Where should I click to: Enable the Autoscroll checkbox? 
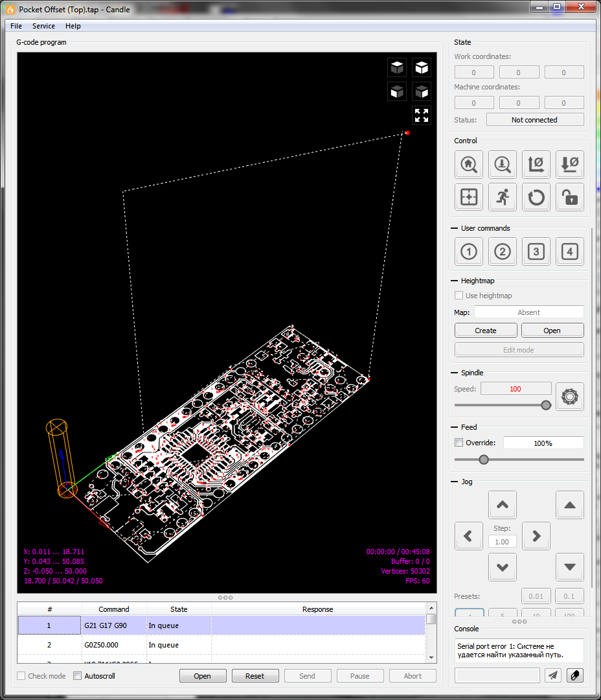pyautogui.click(x=77, y=676)
